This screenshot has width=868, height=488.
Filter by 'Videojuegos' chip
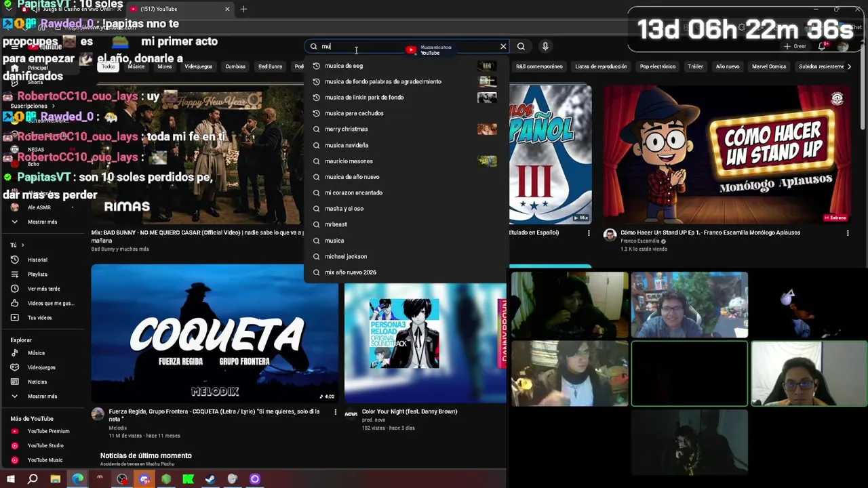click(x=199, y=66)
